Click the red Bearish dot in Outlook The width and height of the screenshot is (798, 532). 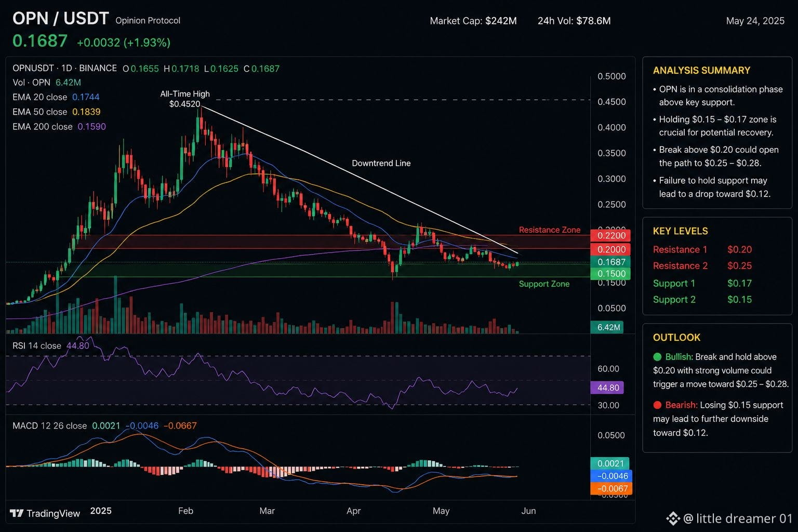(x=657, y=405)
